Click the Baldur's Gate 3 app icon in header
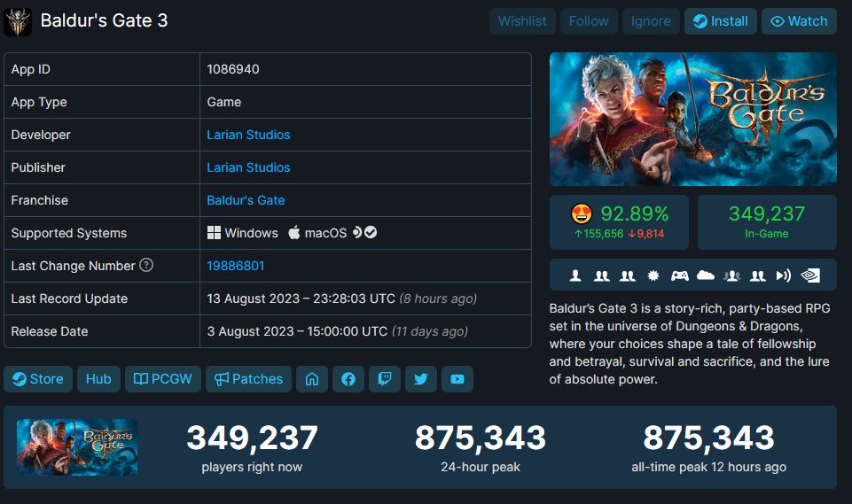The image size is (852, 504). pyautogui.click(x=18, y=22)
